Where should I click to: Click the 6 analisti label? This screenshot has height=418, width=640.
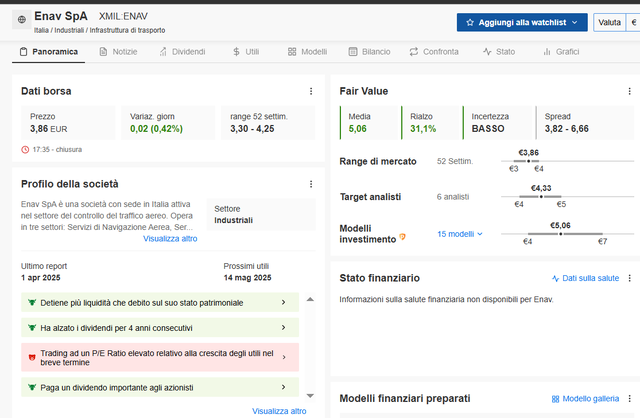(x=453, y=197)
